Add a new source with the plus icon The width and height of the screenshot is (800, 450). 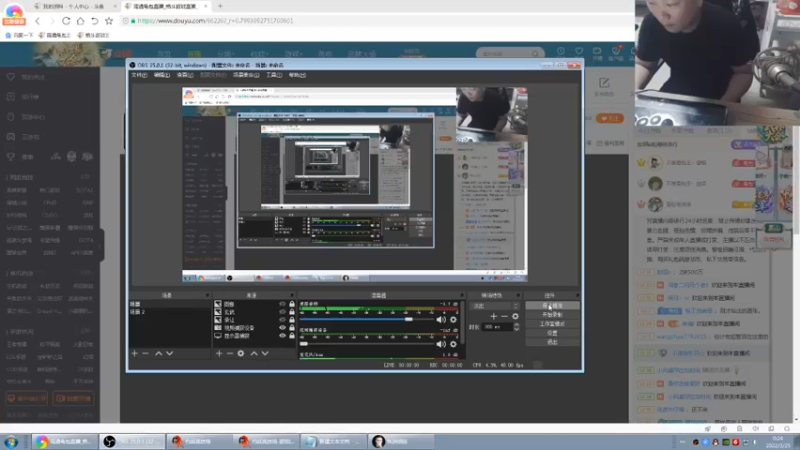point(219,353)
